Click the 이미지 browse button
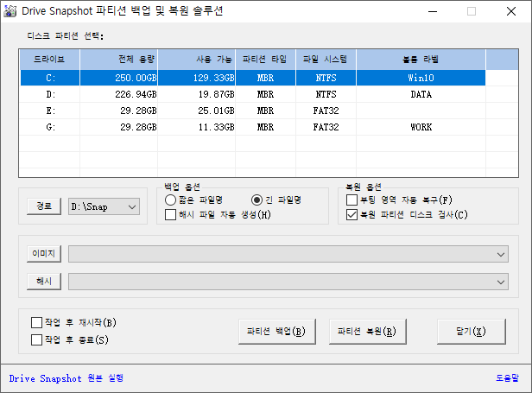This screenshot has width=532, height=393. [x=44, y=254]
